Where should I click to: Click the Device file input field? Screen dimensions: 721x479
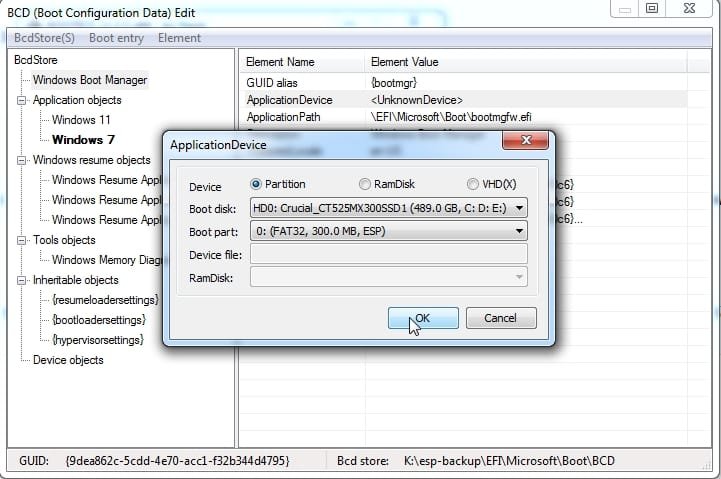[x=388, y=254]
